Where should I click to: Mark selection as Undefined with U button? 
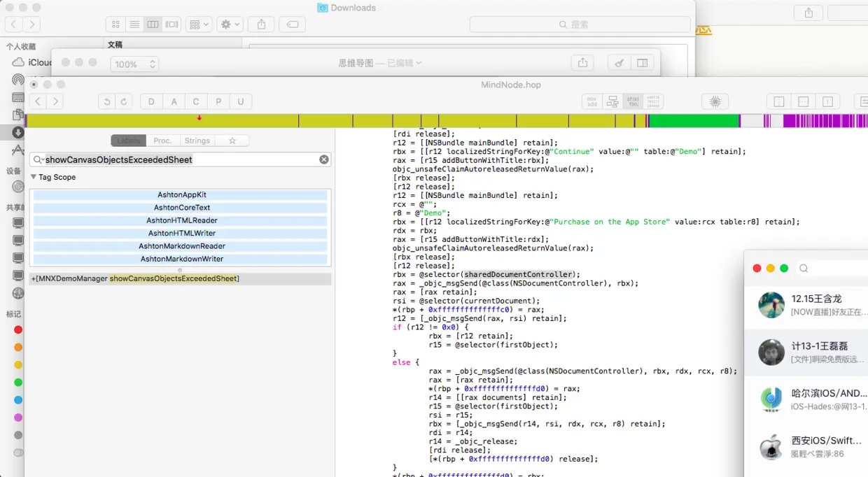(x=241, y=101)
